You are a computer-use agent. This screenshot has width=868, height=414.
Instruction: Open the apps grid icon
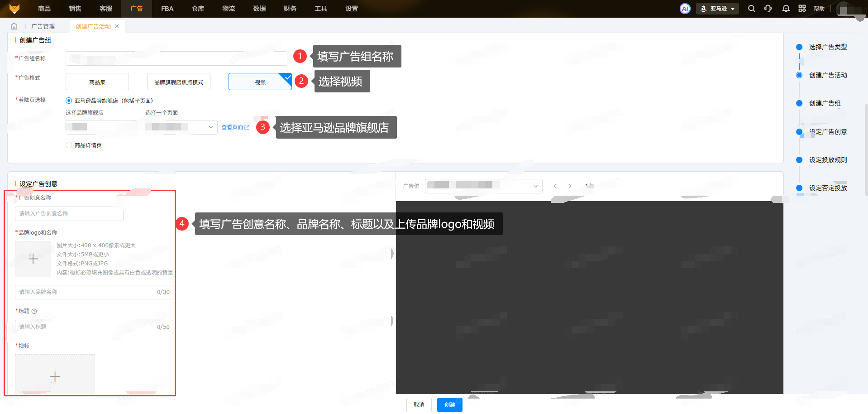(x=802, y=9)
